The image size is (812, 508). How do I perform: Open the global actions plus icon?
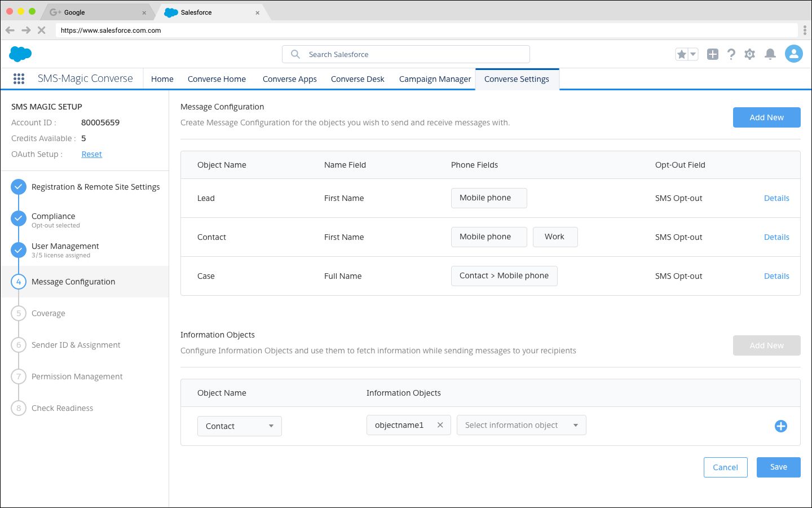pos(713,54)
